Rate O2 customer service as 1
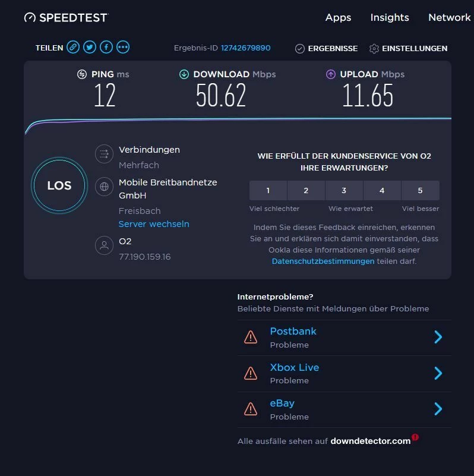The image size is (474, 476). 268,191
